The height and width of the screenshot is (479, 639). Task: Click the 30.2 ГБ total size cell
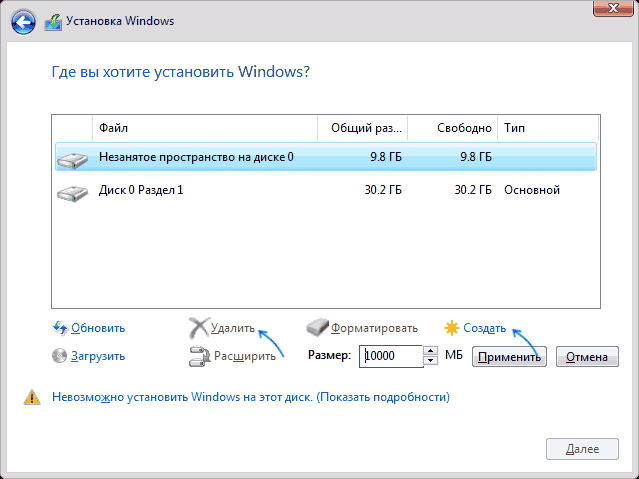tap(383, 190)
